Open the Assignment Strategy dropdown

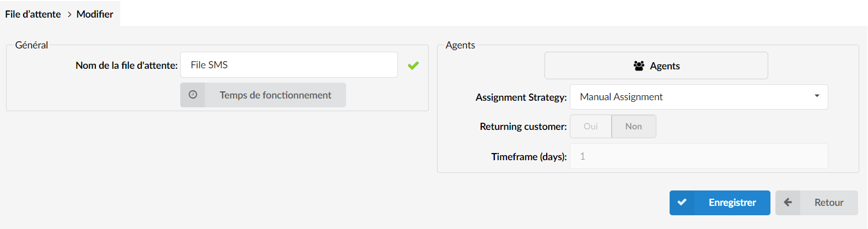pos(699,97)
